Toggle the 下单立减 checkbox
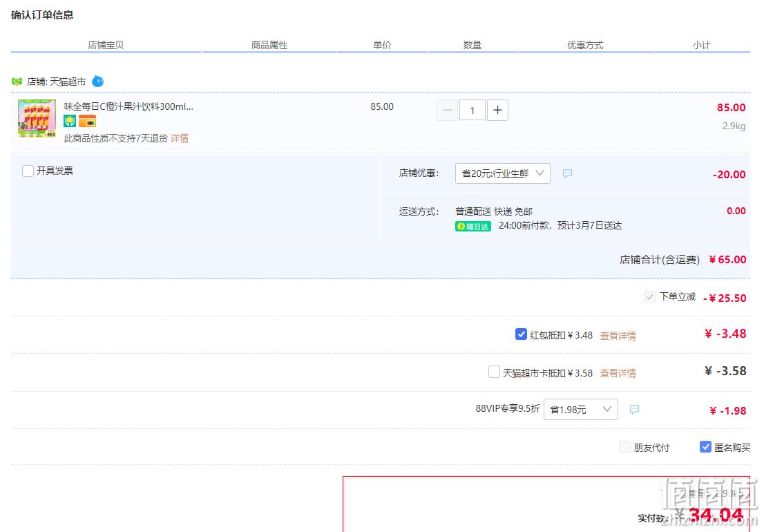Image resolution: width=764 pixels, height=532 pixels. tap(649, 296)
